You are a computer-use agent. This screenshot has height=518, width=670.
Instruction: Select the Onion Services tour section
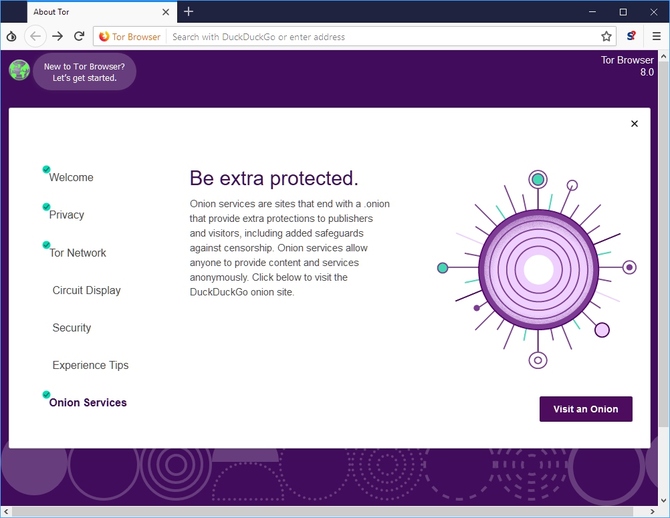click(x=88, y=403)
